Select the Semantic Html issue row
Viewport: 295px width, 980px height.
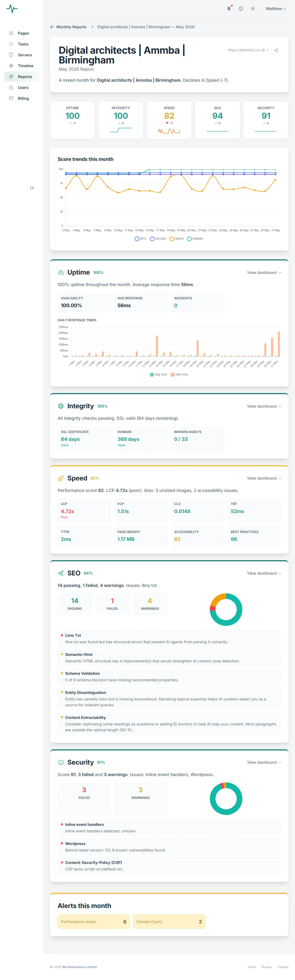pyautogui.click(x=169, y=658)
